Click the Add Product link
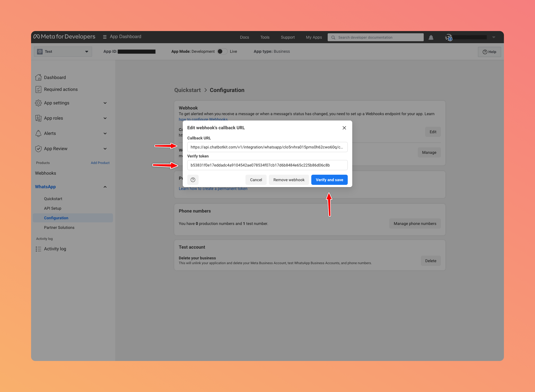Image resolution: width=535 pixels, height=392 pixels. click(x=100, y=163)
